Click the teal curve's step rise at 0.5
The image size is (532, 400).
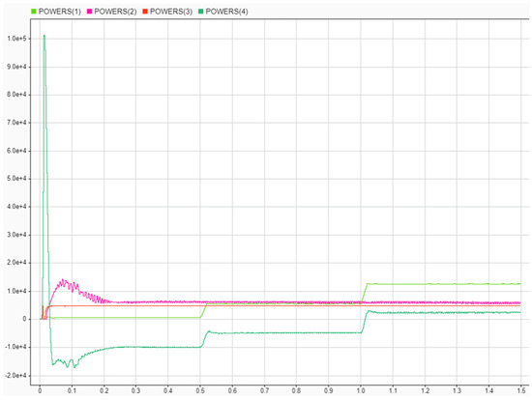tap(205, 339)
